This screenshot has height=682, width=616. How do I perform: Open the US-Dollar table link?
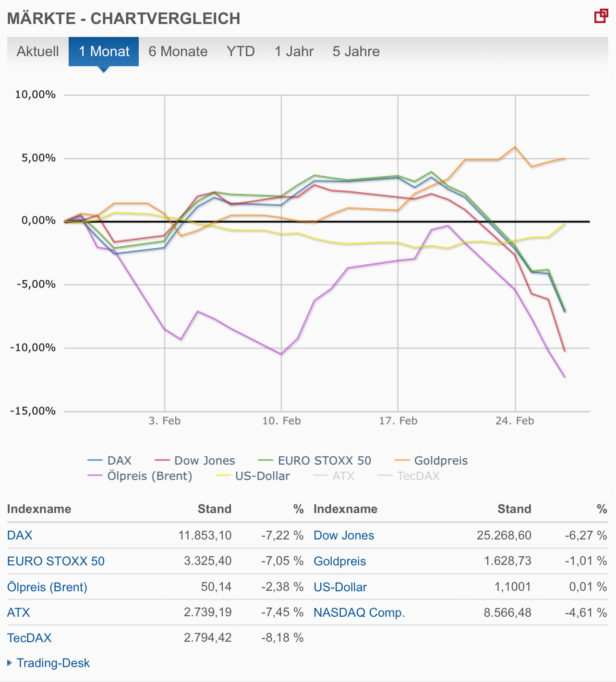point(340,587)
